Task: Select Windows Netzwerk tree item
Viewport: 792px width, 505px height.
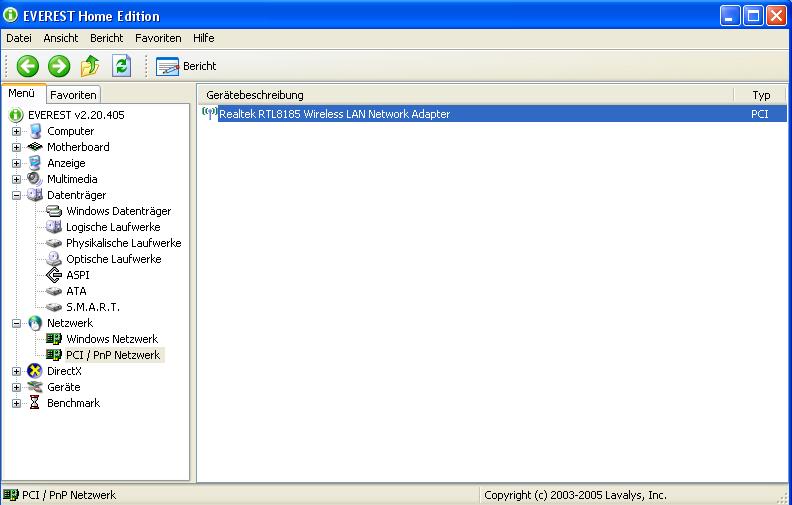Action: click(x=112, y=339)
